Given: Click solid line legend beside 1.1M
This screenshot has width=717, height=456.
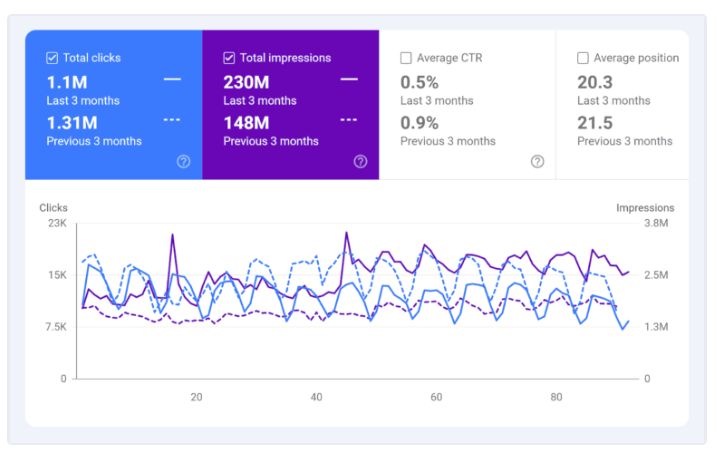Looking at the screenshot, I should [172, 80].
